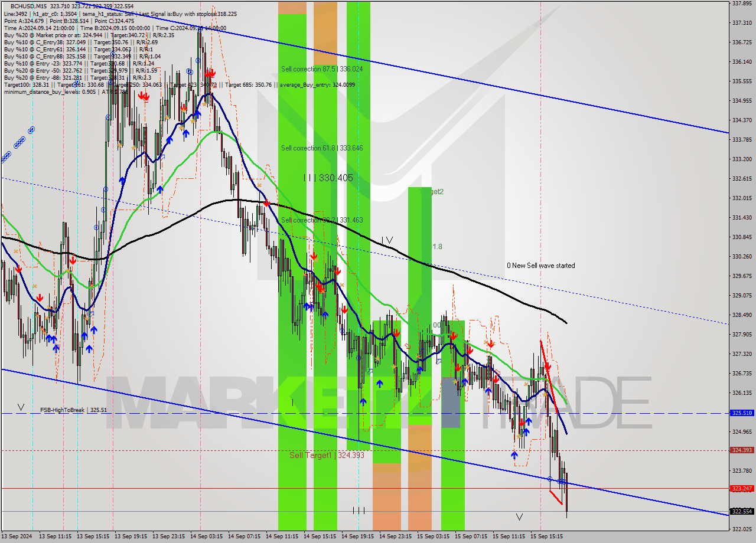Click the blue 325.510 price tag
The image size is (756, 543).
(742, 413)
